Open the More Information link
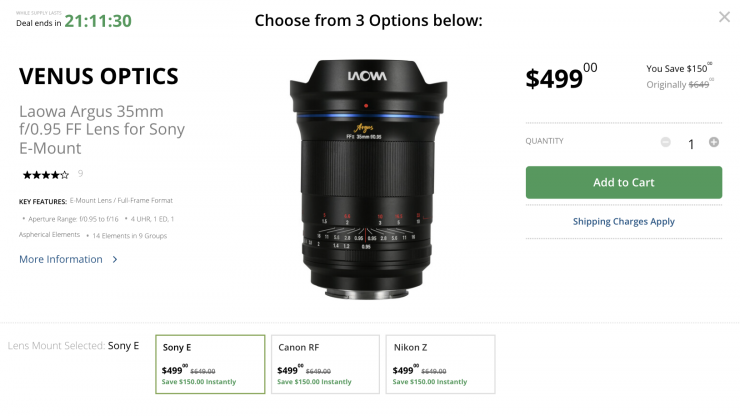The height and width of the screenshot is (416, 740). (61, 259)
